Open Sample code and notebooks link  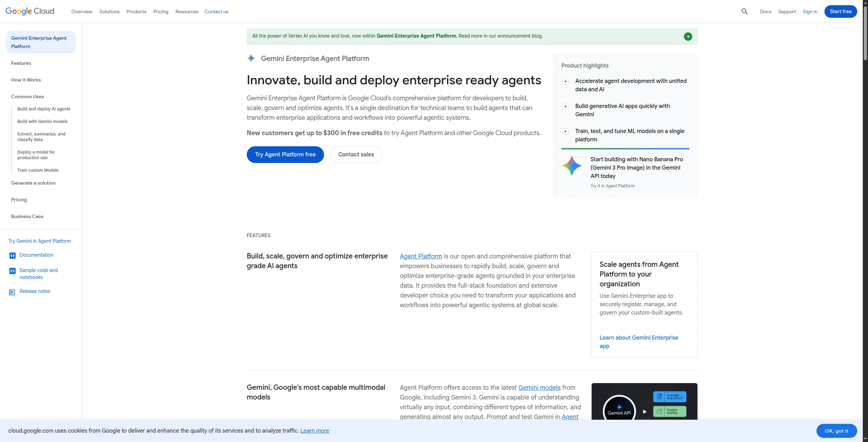point(39,274)
